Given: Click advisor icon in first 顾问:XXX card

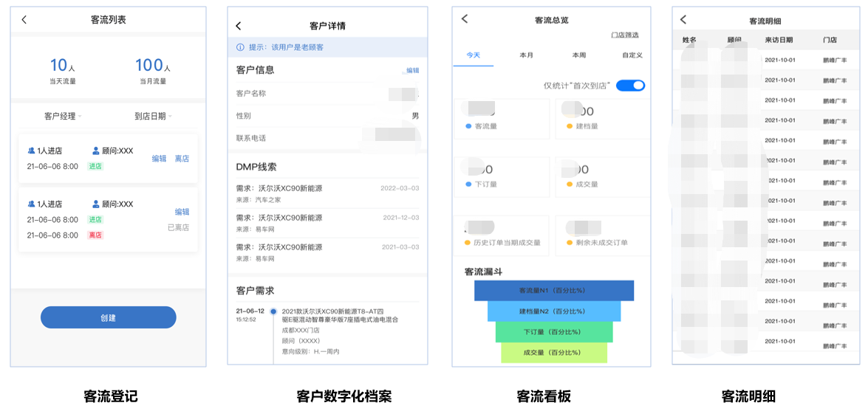Looking at the screenshot, I should pos(96,151).
